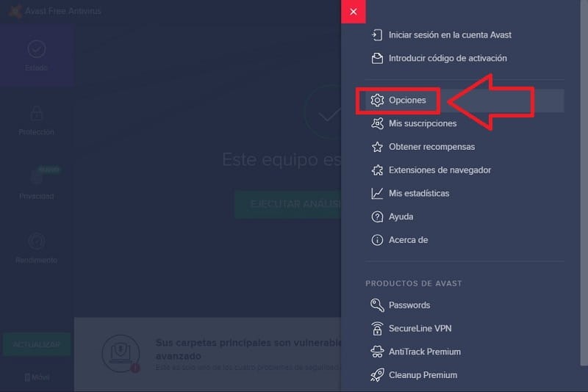Click the Móvil link at bottom left
The height and width of the screenshot is (392, 588).
coord(37,377)
